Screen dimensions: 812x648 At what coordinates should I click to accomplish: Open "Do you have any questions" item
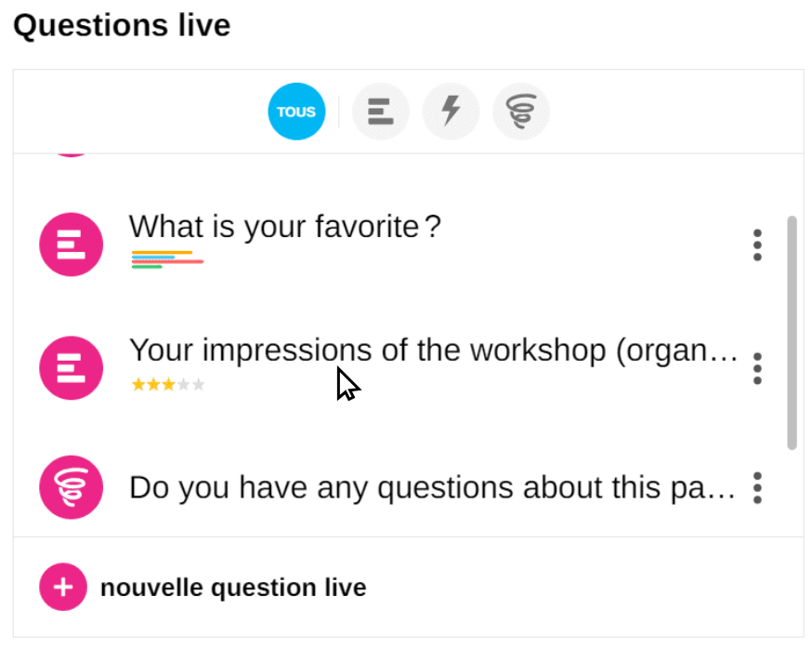[x=433, y=487]
